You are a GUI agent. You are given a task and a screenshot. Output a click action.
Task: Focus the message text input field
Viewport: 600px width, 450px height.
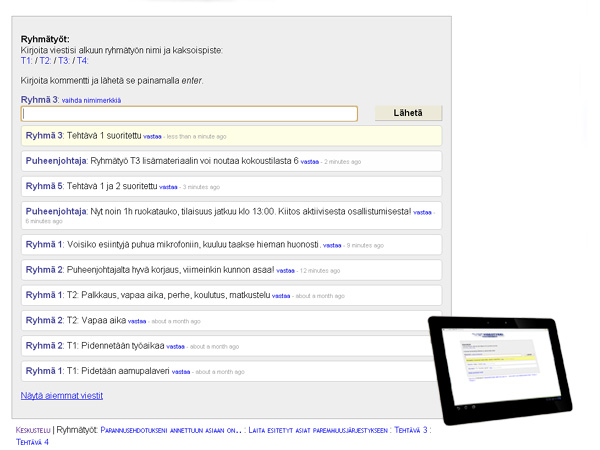coord(189,114)
